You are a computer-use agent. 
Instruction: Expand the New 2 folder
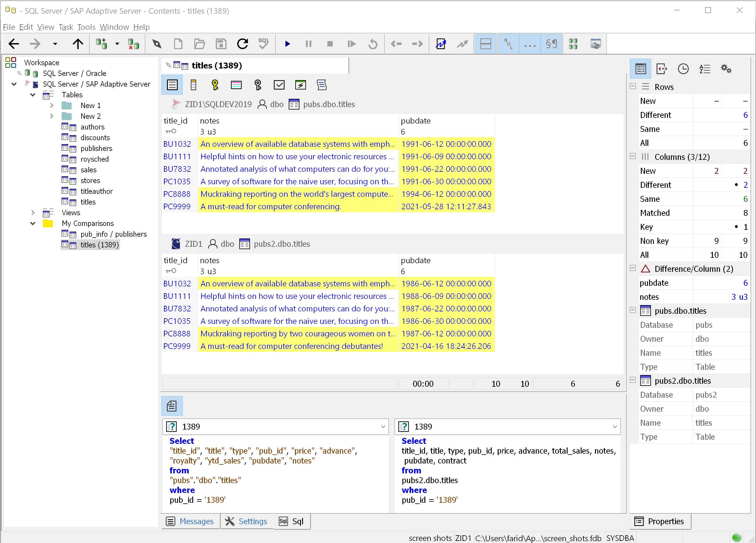click(51, 116)
